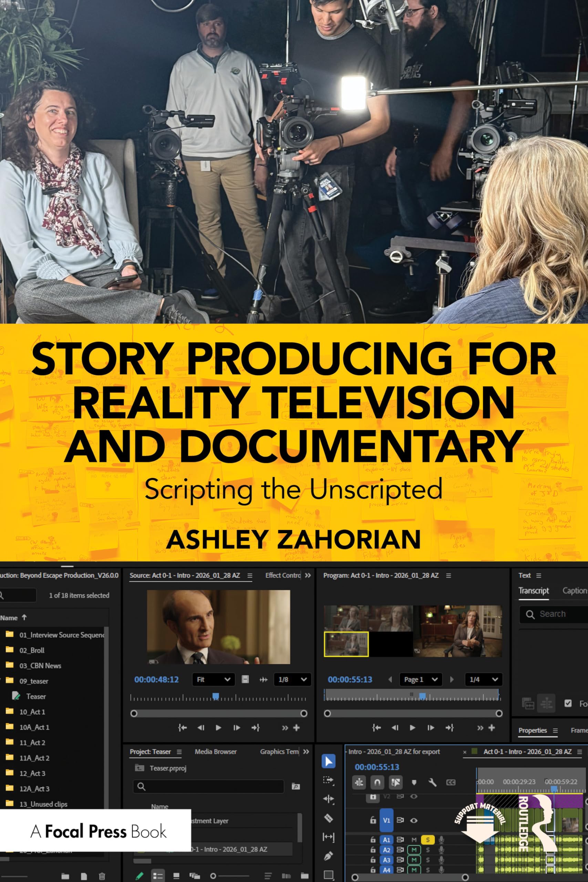Click the trash delete icon in production panel

[102, 876]
